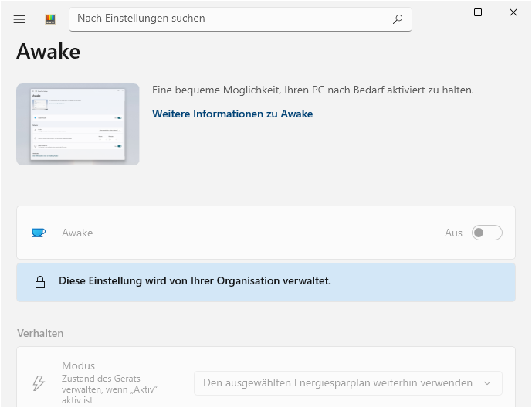The image size is (532, 408).
Task: Click the PowerToys app icon in title bar
Action: (x=50, y=19)
